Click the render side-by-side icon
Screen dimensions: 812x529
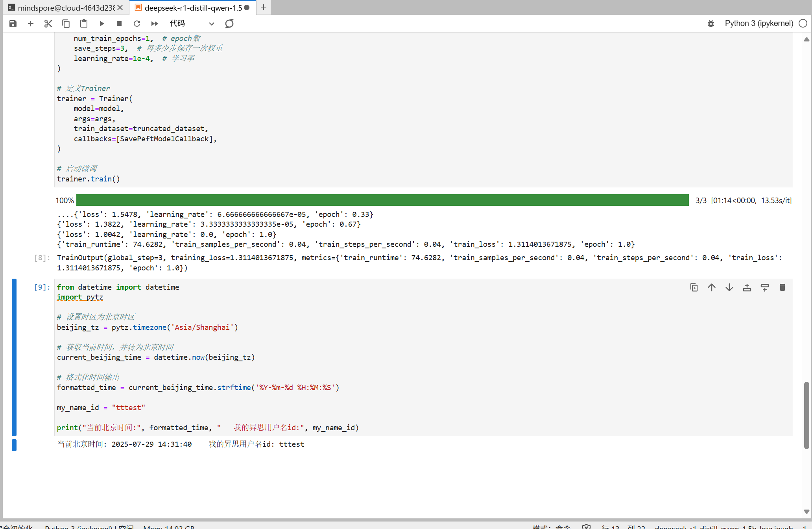pos(229,24)
